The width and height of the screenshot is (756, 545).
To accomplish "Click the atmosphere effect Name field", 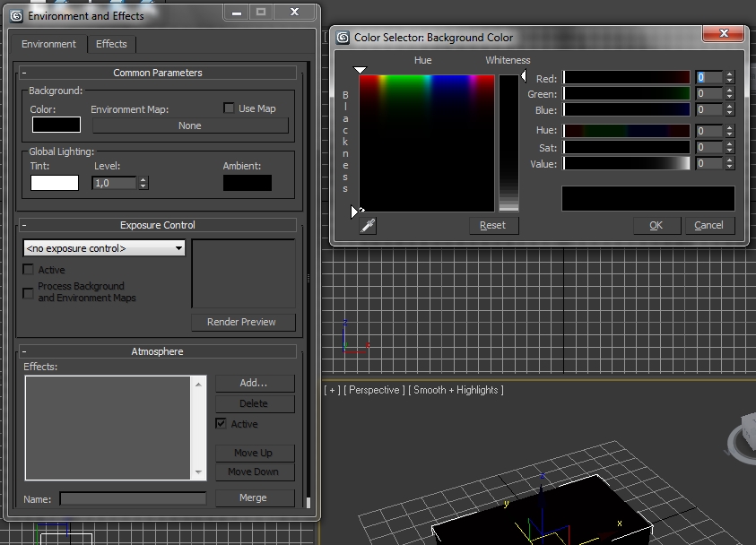I will tap(133, 498).
